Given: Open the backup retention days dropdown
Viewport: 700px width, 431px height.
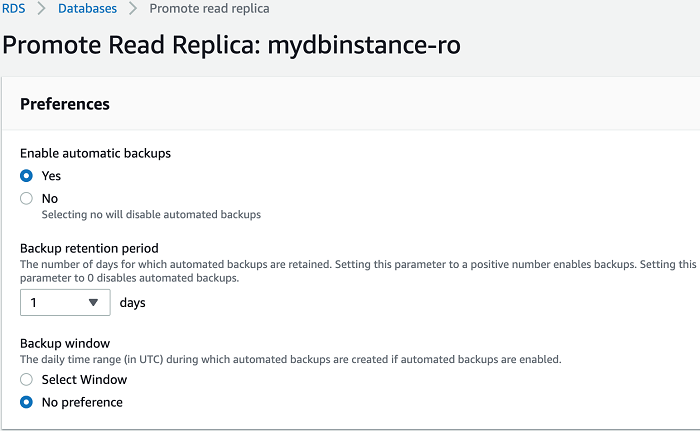Looking at the screenshot, I should tap(65, 302).
